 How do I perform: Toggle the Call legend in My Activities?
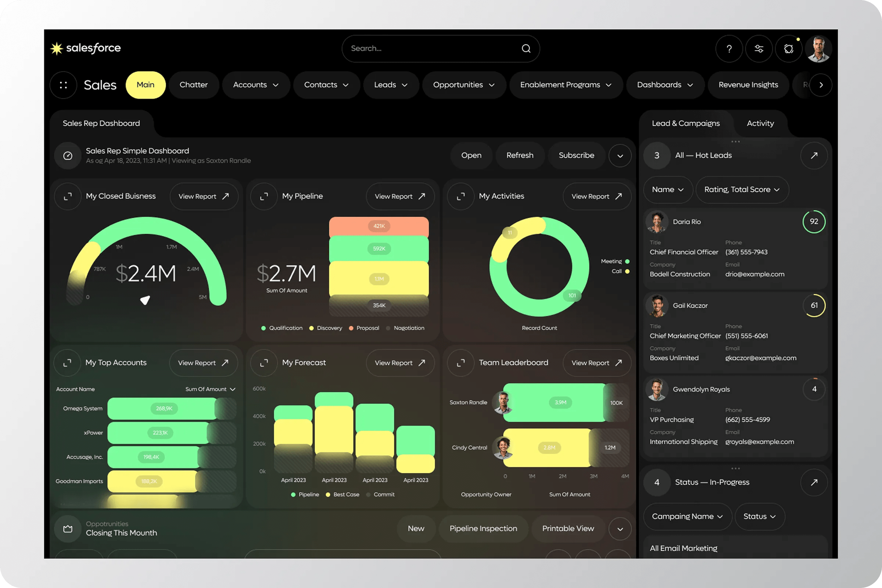pyautogui.click(x=621, y=271)
